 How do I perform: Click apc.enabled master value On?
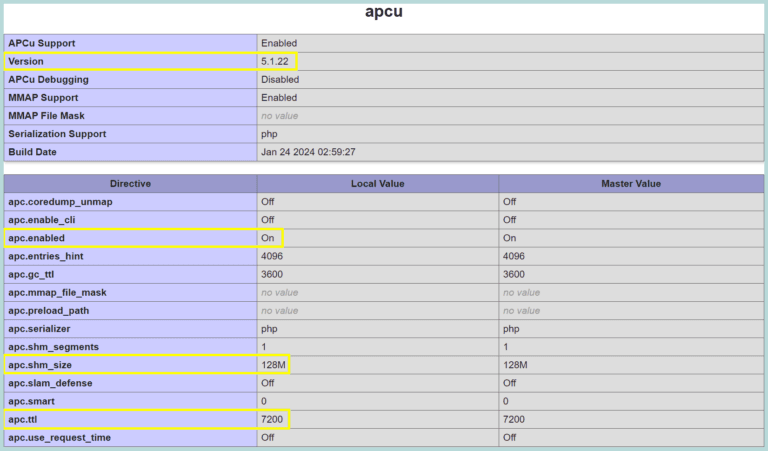[509, 238]
